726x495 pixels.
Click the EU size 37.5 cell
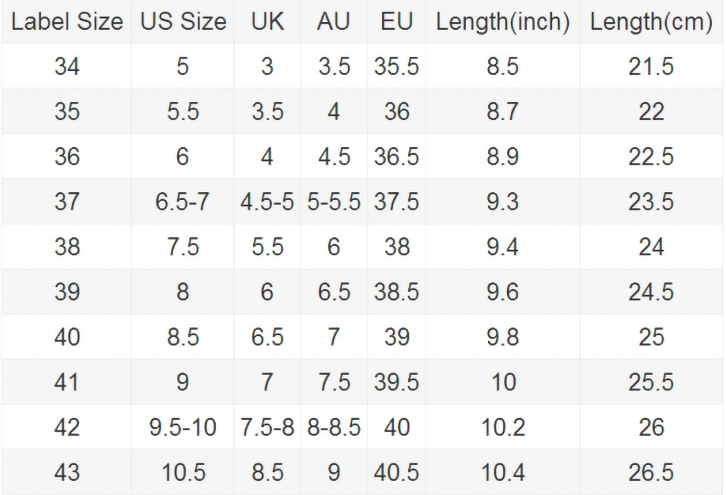point(397,201)
